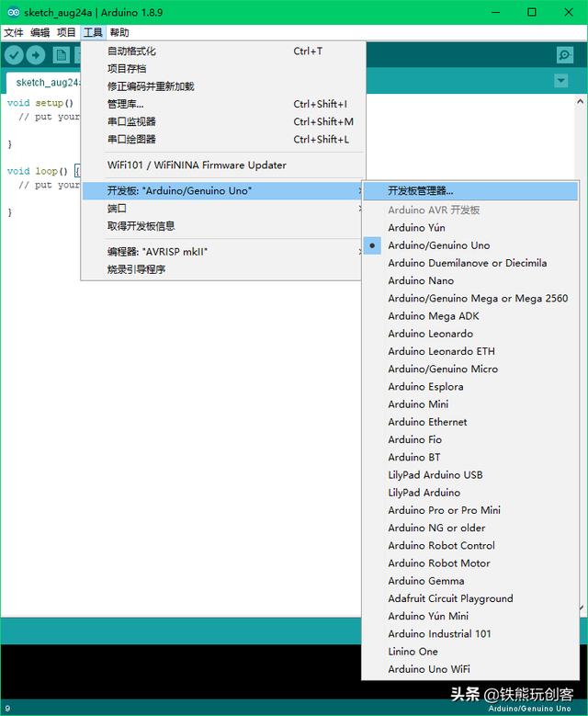Select Arduino Uno WiFi board
588x716 pixels.
point(470,669)
